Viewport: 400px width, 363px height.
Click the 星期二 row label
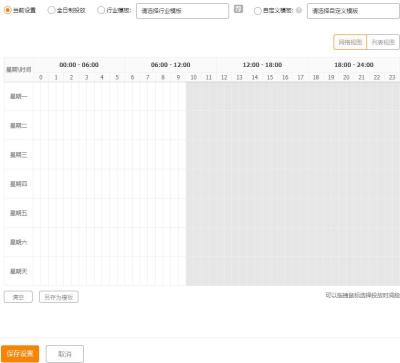pos(19,125)
